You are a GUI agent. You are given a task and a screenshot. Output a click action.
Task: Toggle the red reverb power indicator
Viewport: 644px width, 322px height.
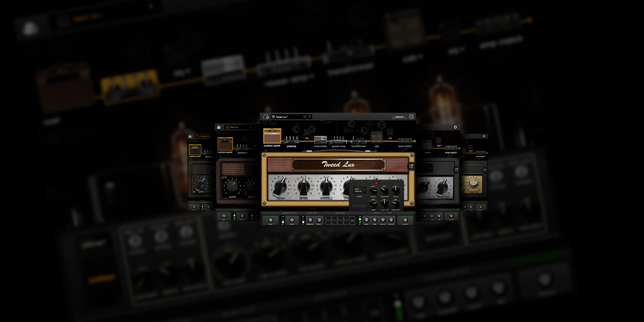point(376,183)
